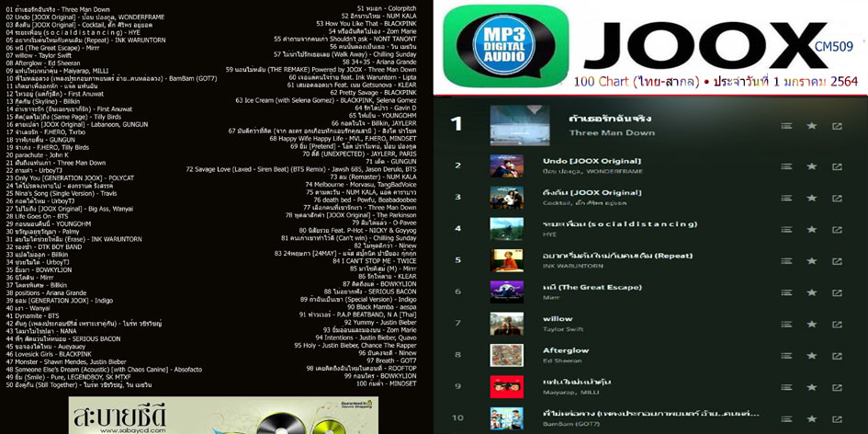Star Afterglow by Ed Sheeran in the chart
The height and width of the screenshot is (434, 868).
tap(812, 356)
